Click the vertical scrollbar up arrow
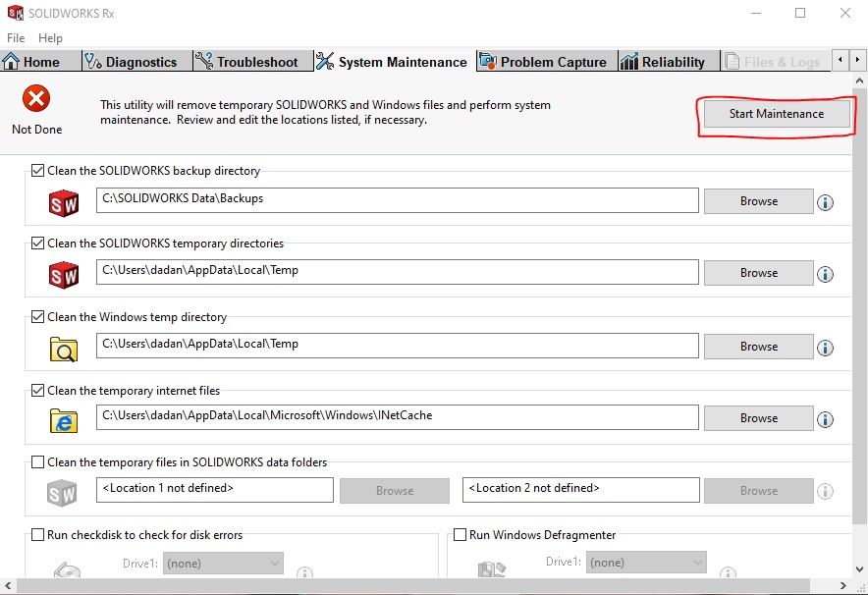The width and height of the screenshot is (868, 595). 859,81
